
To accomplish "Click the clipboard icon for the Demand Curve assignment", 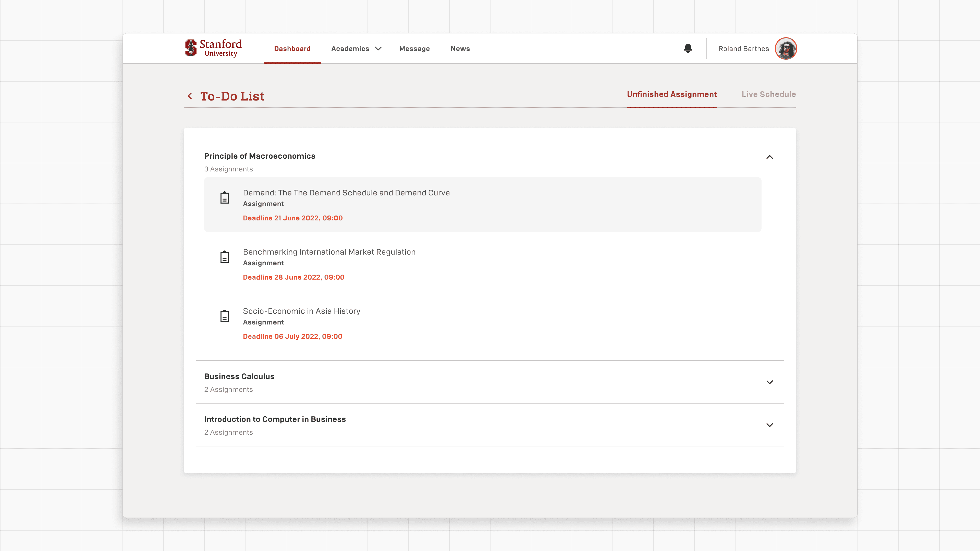I will [225, 198].
